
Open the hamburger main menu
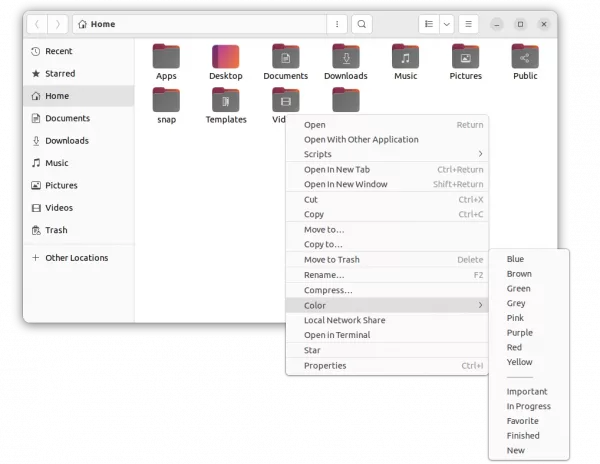(468, 24)
